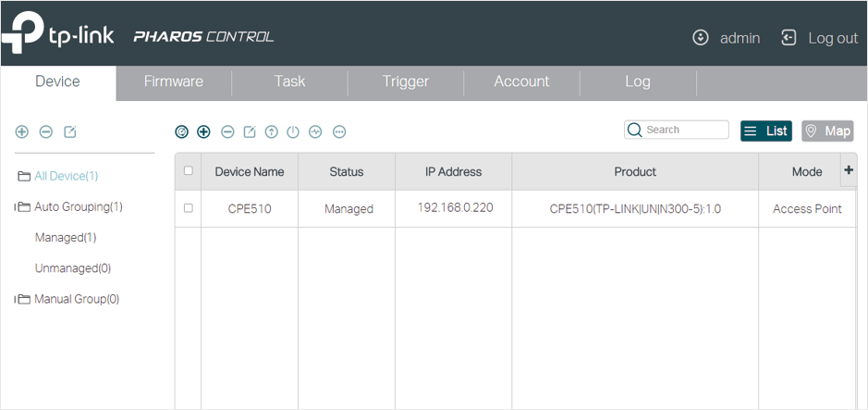Image resolution: width=868 pixels, height=410 pixels.
Task: Toggle the select-all checkbox in table header
Action: (x=189, y=170)
